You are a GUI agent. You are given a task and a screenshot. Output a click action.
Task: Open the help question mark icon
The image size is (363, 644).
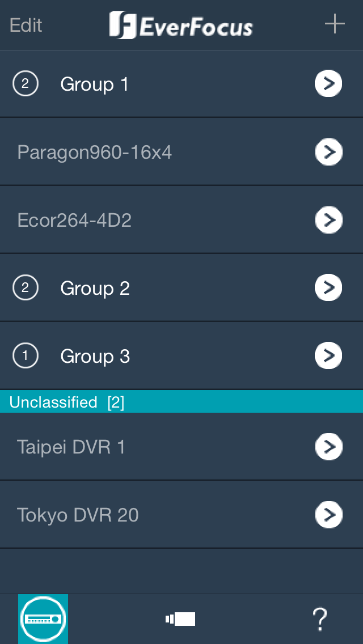click(x=320, y=618)
